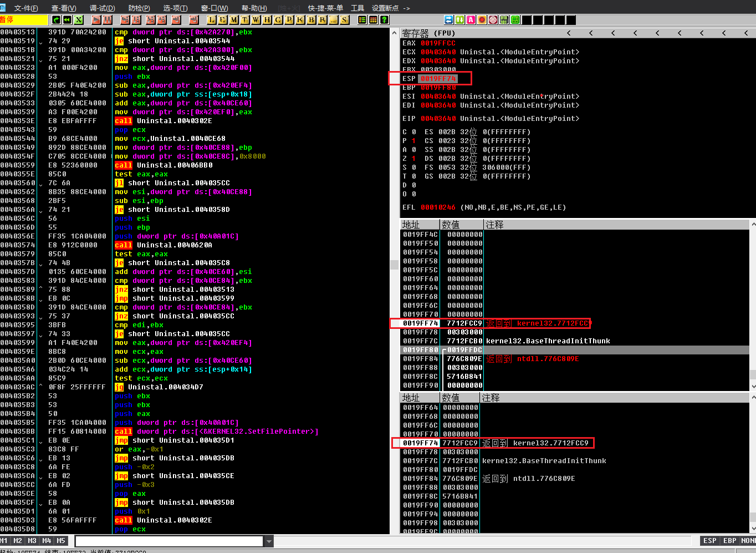This screenshot has width=756, height=553.
Task: Toggle the ESP stack view button
Action: tap(709, 541)
